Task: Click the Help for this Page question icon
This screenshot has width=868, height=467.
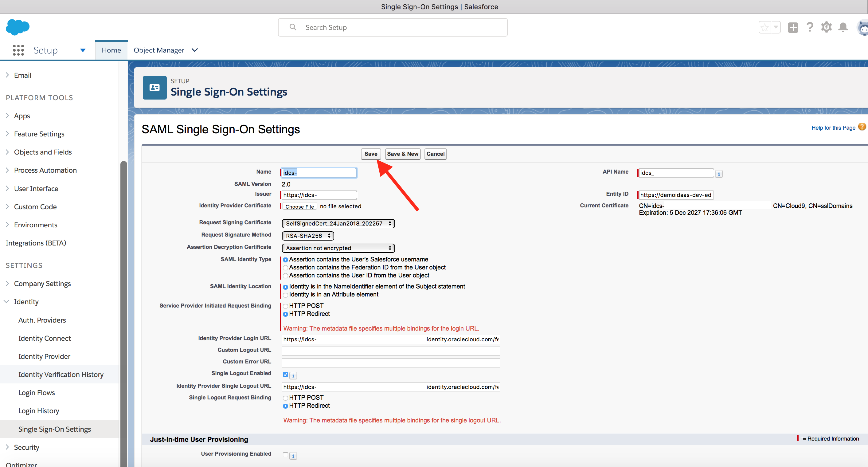Action: pos(862,127)
